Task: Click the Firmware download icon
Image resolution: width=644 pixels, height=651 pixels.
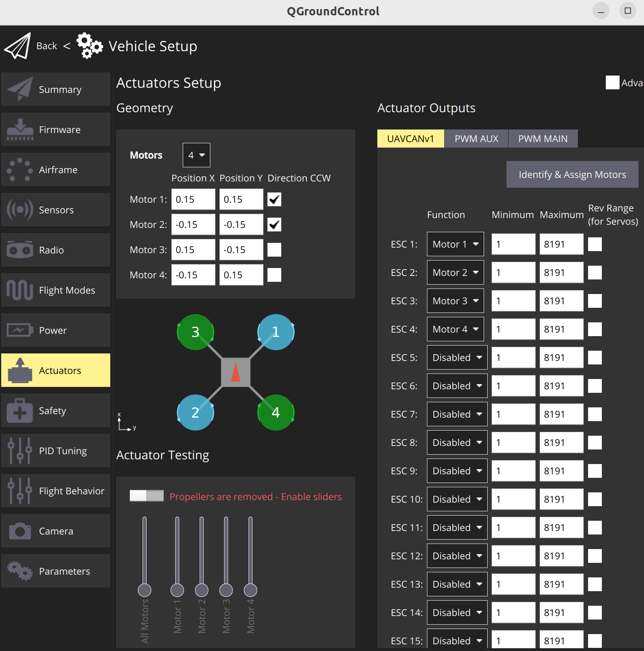Action: pyautogui.click(x=20, y=129)
